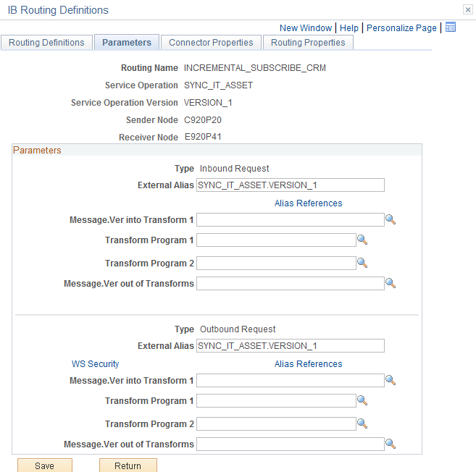Click outbound Message.Ver out of Transforms field
The height and width of the screenshot is (472, 476).
(x=291, y=444)
